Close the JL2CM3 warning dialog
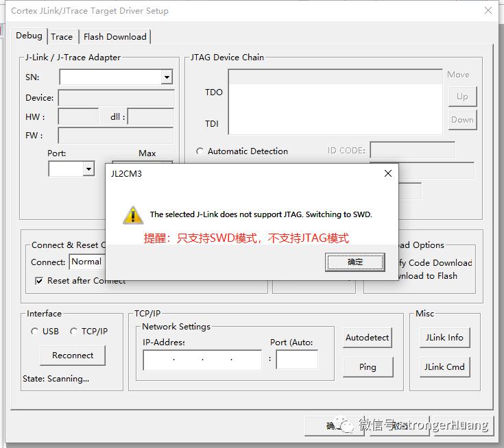This screenshot has width=504, height=448. 388,173
